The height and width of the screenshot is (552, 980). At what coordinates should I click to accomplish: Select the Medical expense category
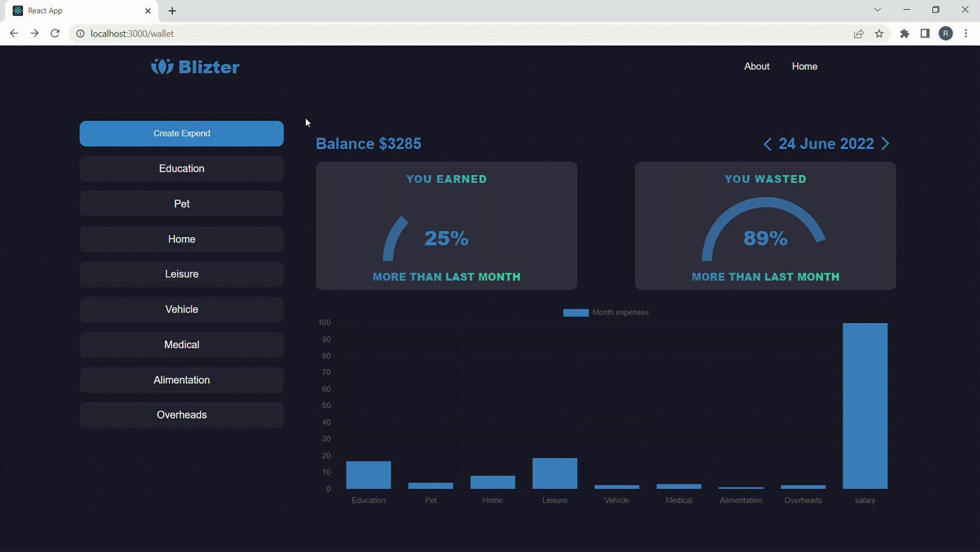click(x=181, y=344)
